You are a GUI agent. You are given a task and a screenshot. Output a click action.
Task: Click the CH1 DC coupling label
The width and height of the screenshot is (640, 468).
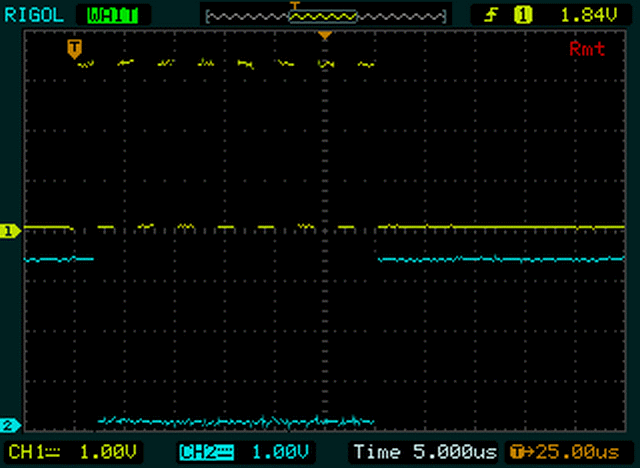coord(34,452)
